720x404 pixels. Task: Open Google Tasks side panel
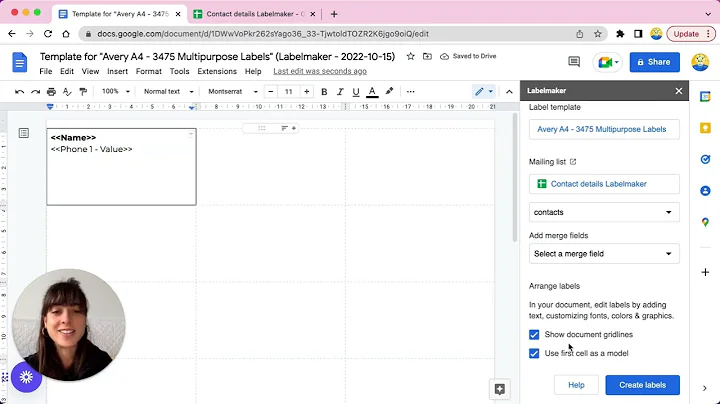pyautogui.click(x=705, y=159)
